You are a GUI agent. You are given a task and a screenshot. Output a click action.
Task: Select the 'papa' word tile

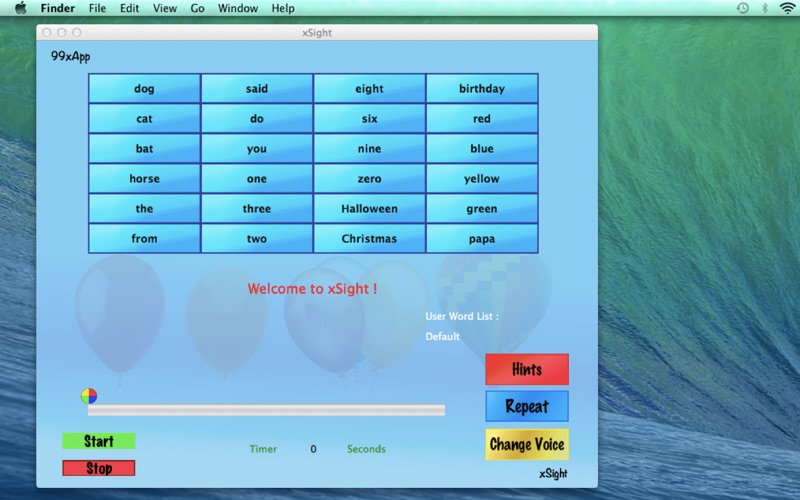tap(482, 238)
